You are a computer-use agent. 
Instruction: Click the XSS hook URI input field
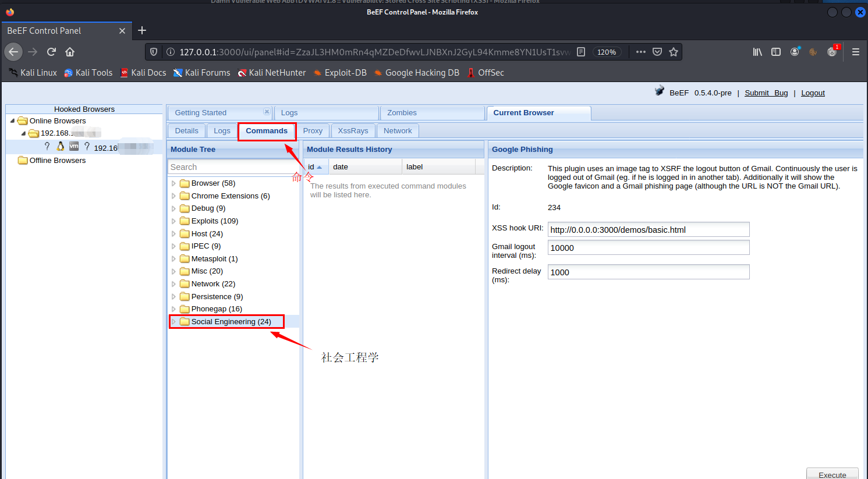649,229
